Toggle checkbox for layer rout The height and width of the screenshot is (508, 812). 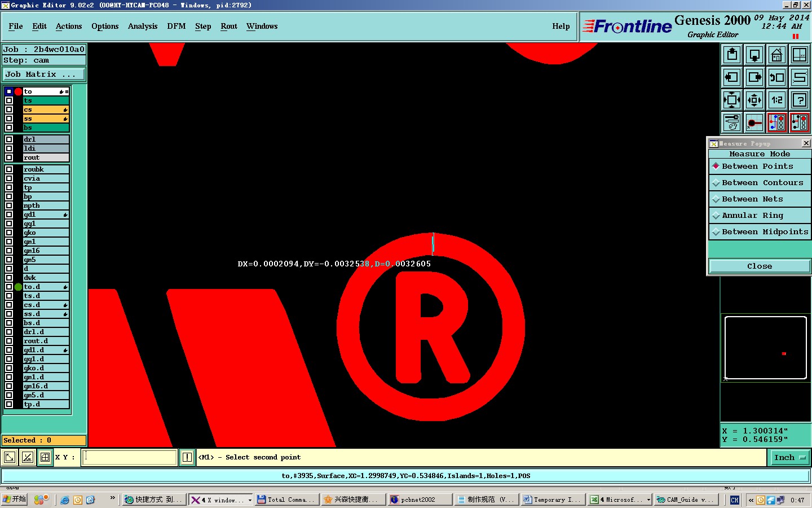coord(9,157)
